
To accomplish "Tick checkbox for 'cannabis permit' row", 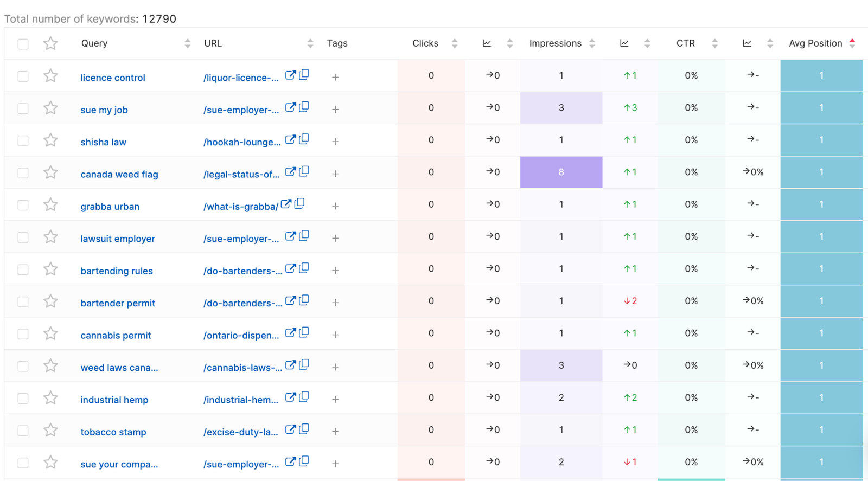I will pyautogui.click(x=23, y=334).
